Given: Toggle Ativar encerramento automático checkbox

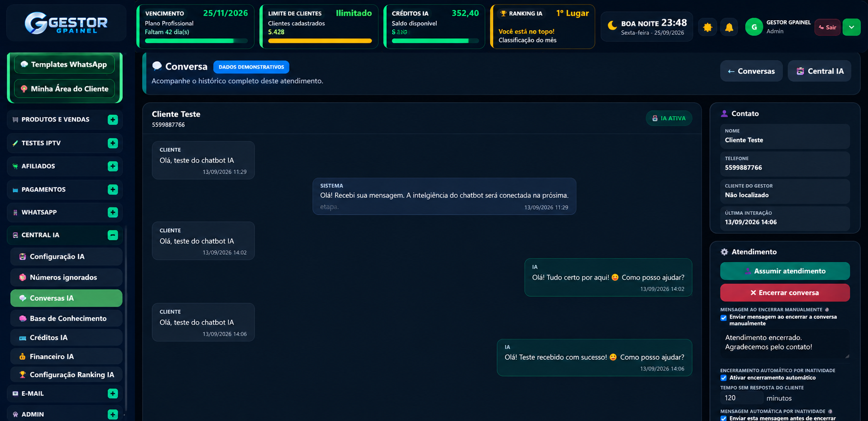Looking at the screenshot, I should pyautogui.click(x=723, y=378).
